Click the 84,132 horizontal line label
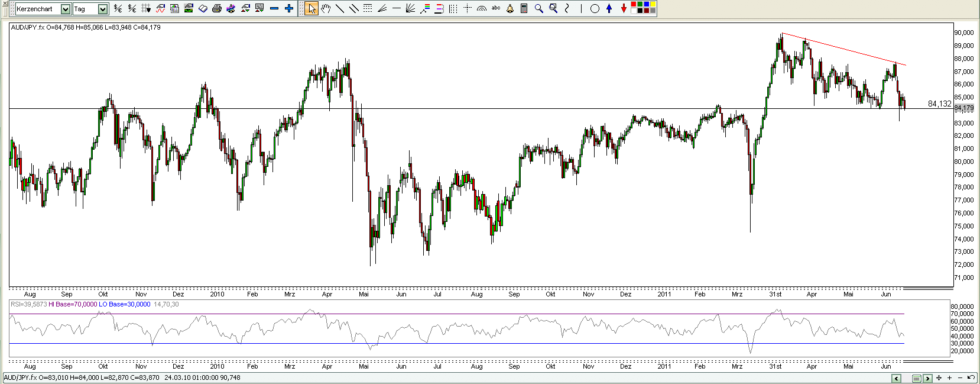 point(939,104)
